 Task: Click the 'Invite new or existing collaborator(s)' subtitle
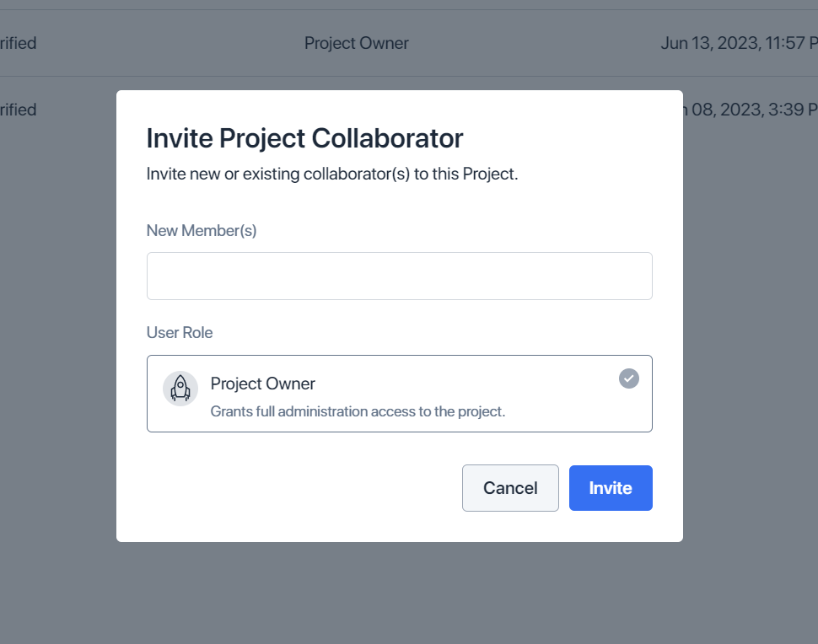tap(331, 174)
